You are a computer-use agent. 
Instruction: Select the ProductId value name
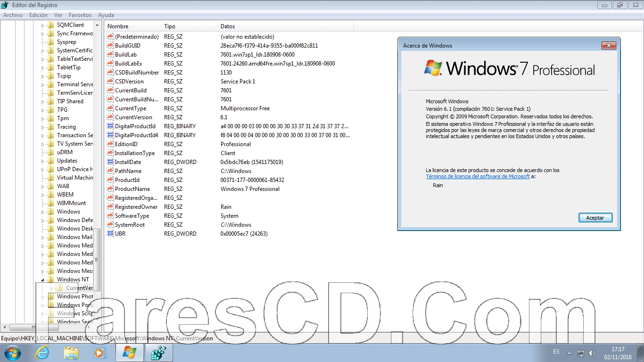coord(127,180)
